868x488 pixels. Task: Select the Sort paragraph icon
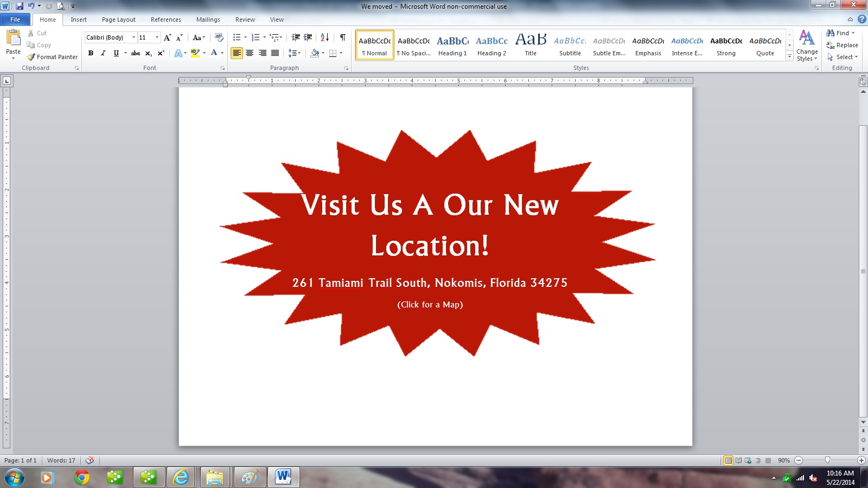click(x=324, y=37)
